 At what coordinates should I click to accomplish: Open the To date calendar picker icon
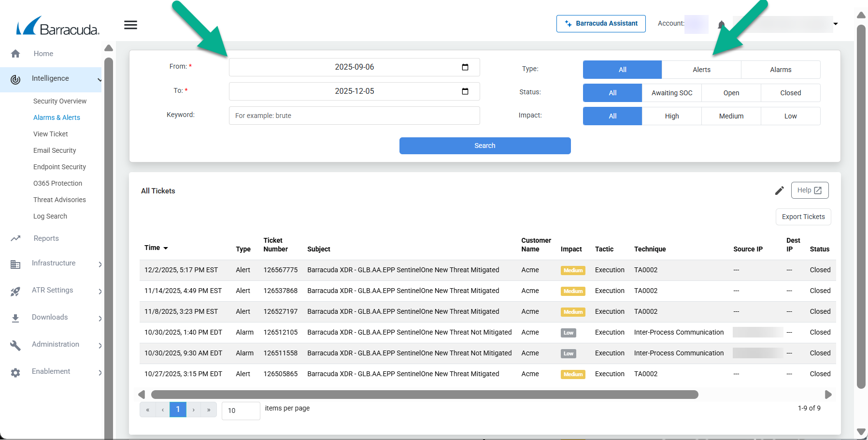coord(465,91)
